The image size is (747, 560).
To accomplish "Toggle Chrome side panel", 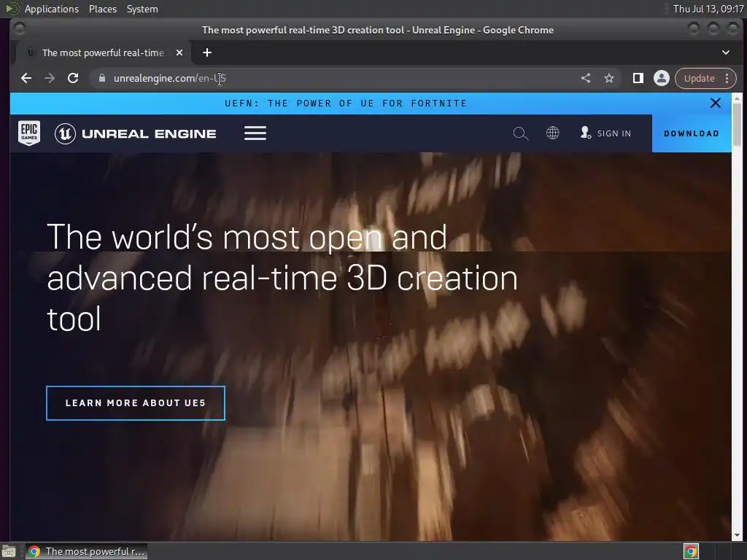I will tap(638, 78).
